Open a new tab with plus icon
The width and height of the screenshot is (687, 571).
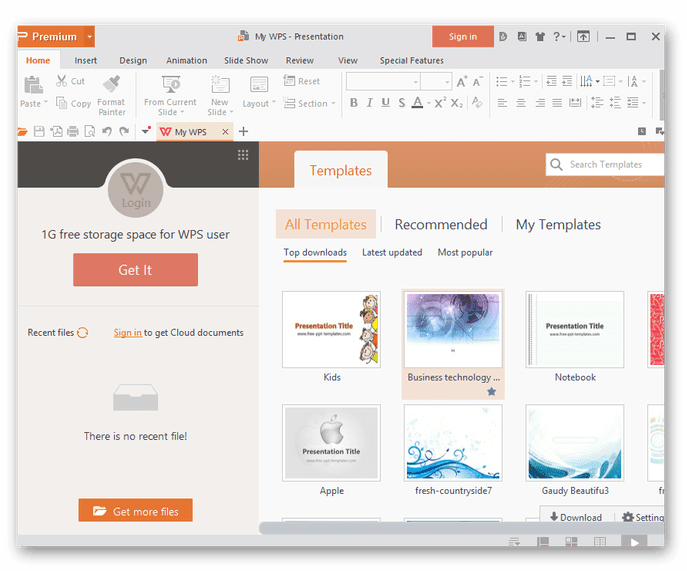pos(243,132)
